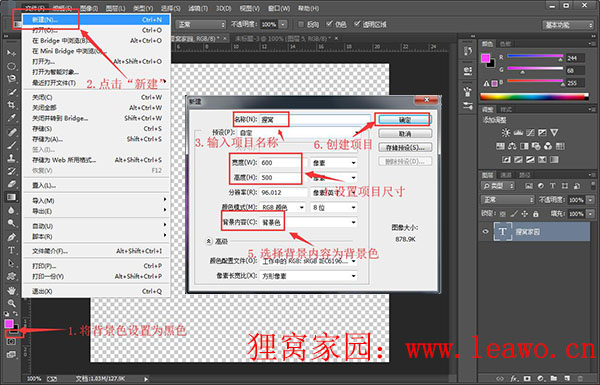
Task: Select the Horizontal Type tool
Action: pyautogui.click(x=11, y=250)
